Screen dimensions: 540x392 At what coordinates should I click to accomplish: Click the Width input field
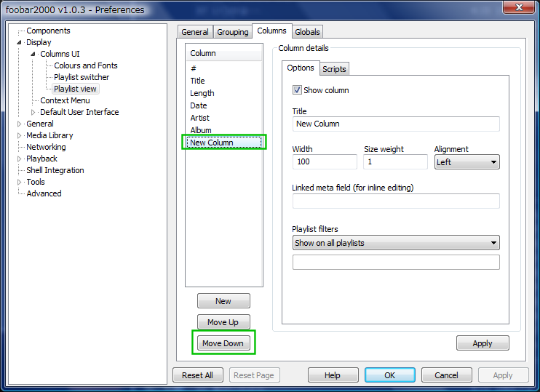(325, 161)
